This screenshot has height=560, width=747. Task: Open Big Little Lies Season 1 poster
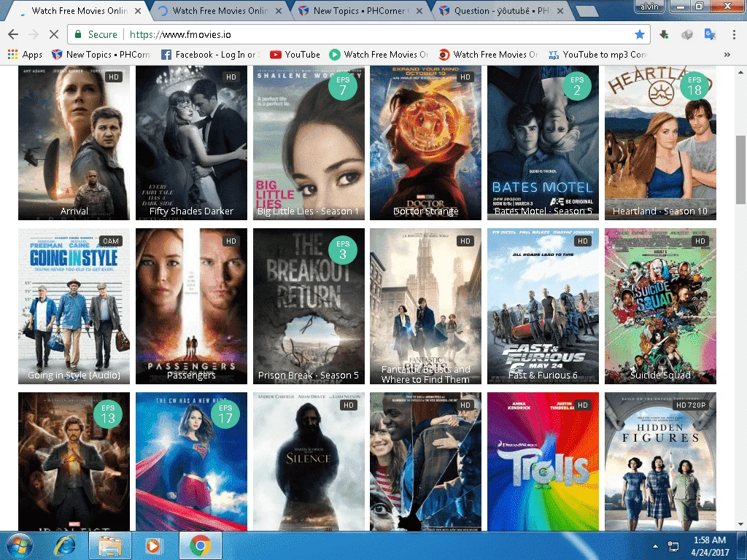point(309,143)
